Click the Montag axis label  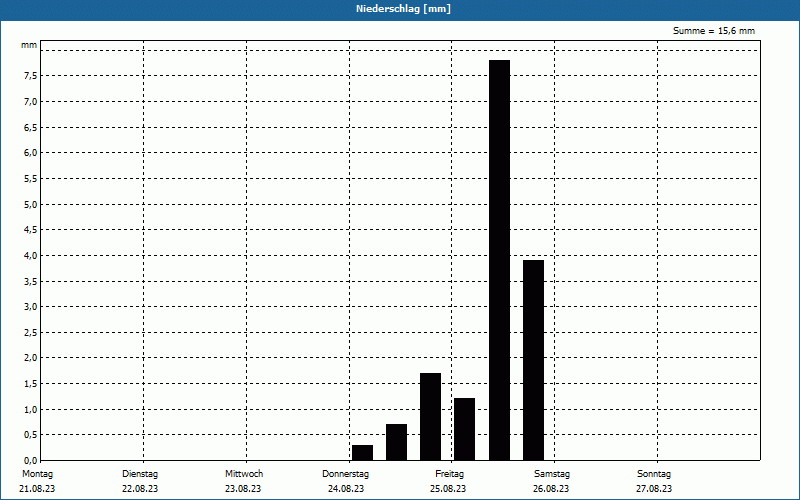(37, 474)
